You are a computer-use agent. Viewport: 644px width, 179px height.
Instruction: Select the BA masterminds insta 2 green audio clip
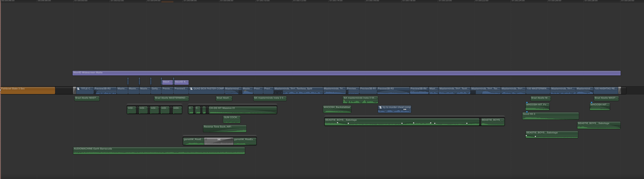click(360, 100)
